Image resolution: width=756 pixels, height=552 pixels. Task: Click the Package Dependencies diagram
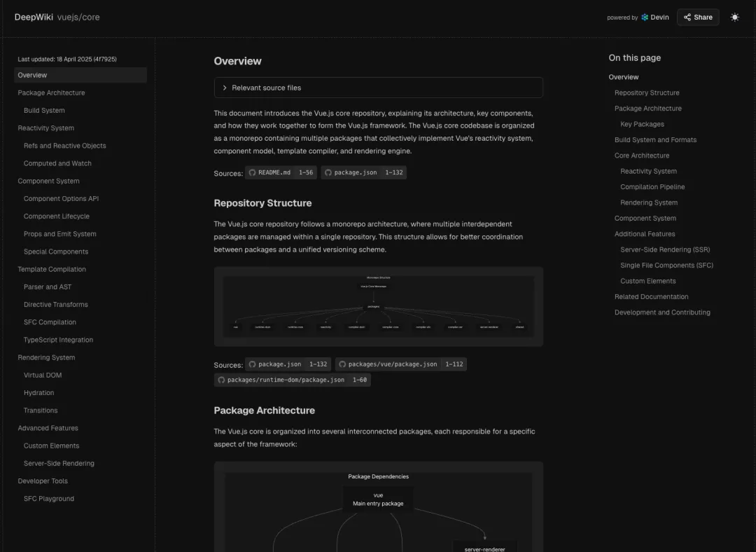tap(378, 511)
